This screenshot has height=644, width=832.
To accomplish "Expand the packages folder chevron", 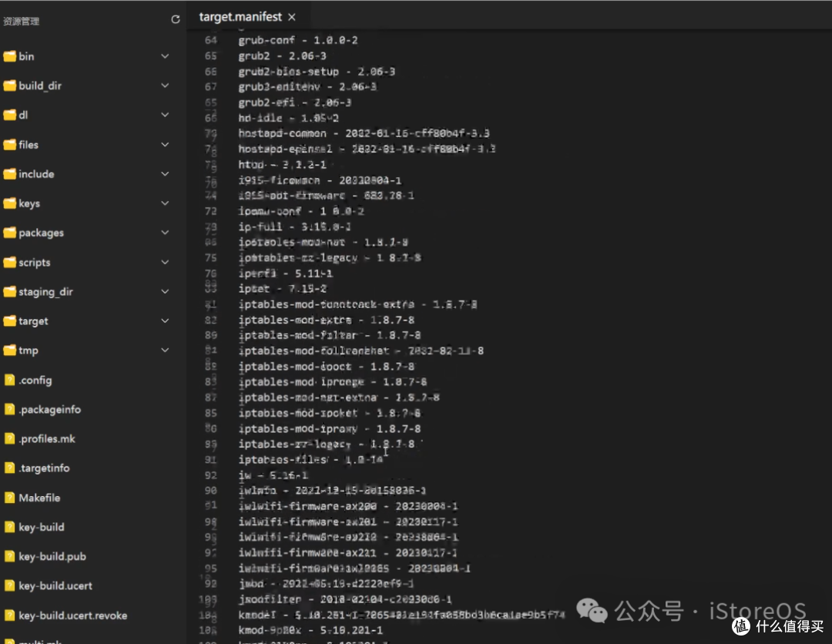I will pyautogui.click(x=165, y=233).
